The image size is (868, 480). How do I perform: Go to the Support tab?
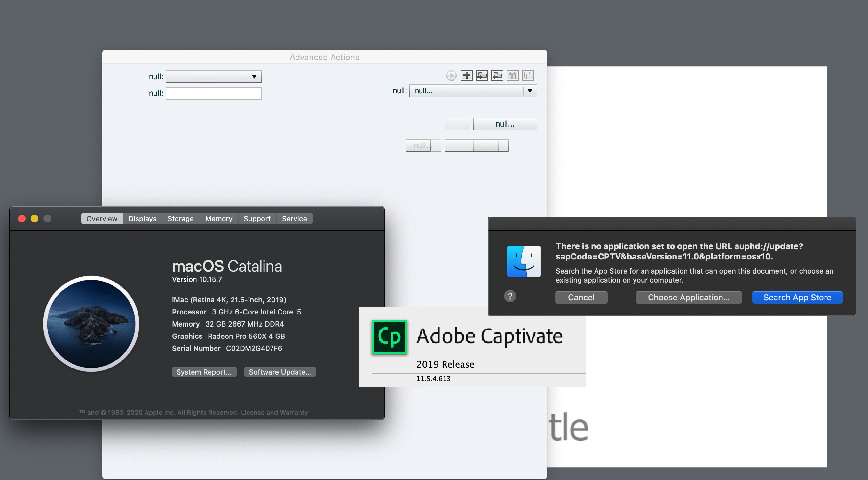(257, 219)
